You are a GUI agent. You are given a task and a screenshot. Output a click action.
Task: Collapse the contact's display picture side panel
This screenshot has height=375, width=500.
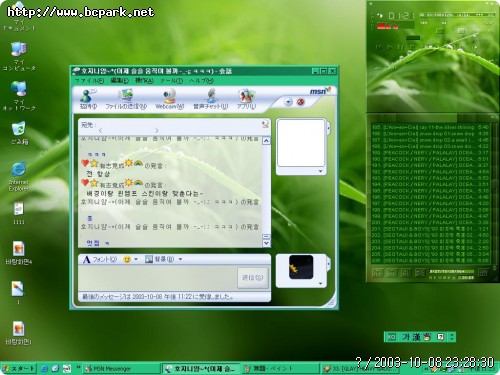pyautogui.click(x=328, y=128)
